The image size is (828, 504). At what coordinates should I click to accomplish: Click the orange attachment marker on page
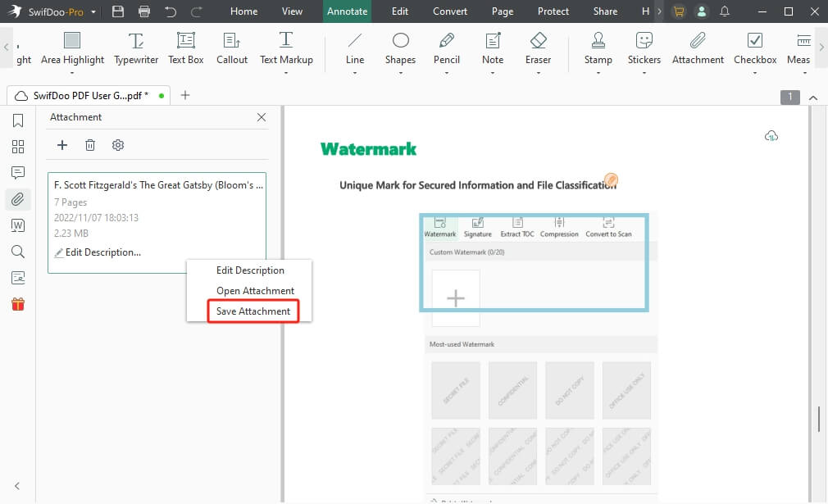coord(611,179)
